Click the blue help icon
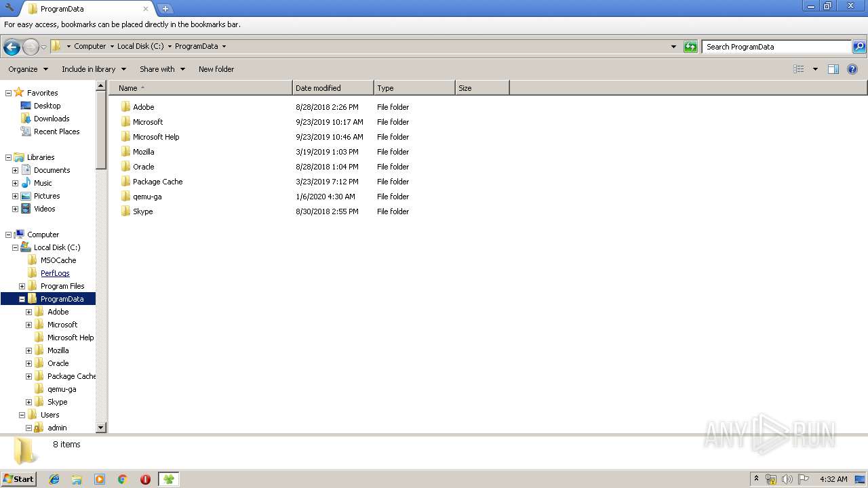The image size is (868, 488). click(852, 69)
